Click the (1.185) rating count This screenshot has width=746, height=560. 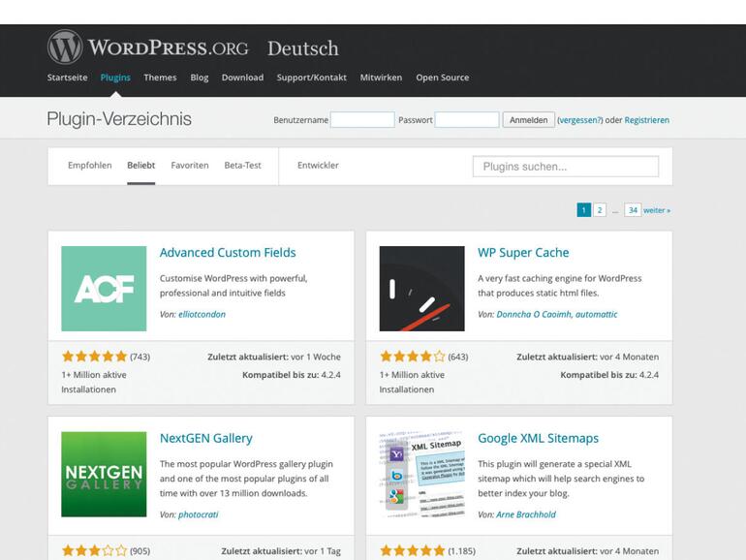tap(461, 551)
